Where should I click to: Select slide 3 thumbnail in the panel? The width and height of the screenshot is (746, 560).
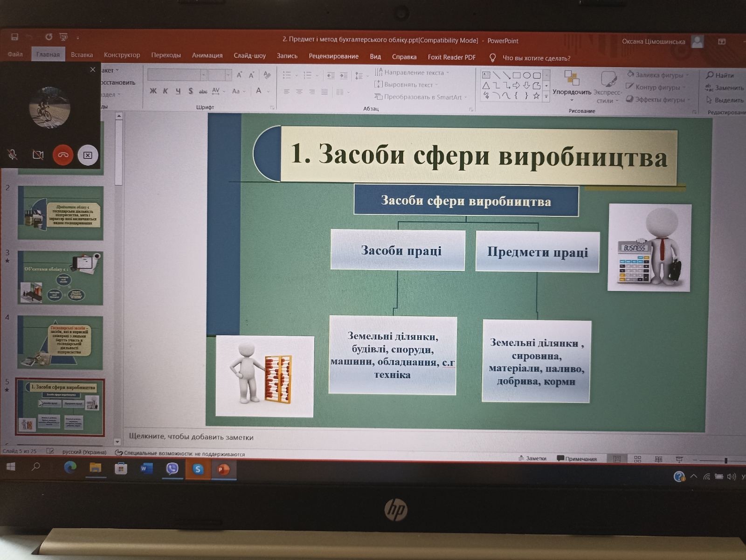click(60, 278)
